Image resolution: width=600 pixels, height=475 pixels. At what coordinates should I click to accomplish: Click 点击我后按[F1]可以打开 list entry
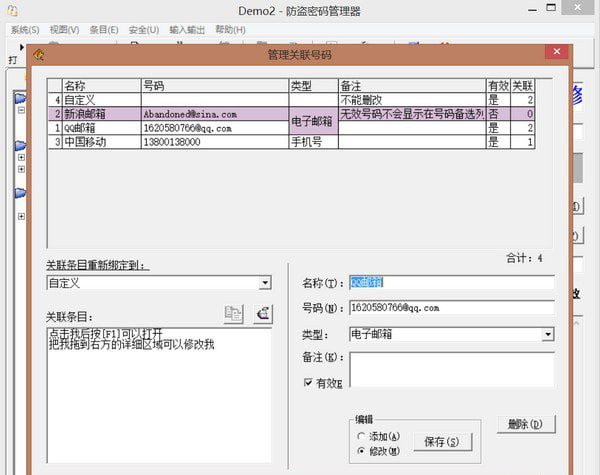coord(106,333)
